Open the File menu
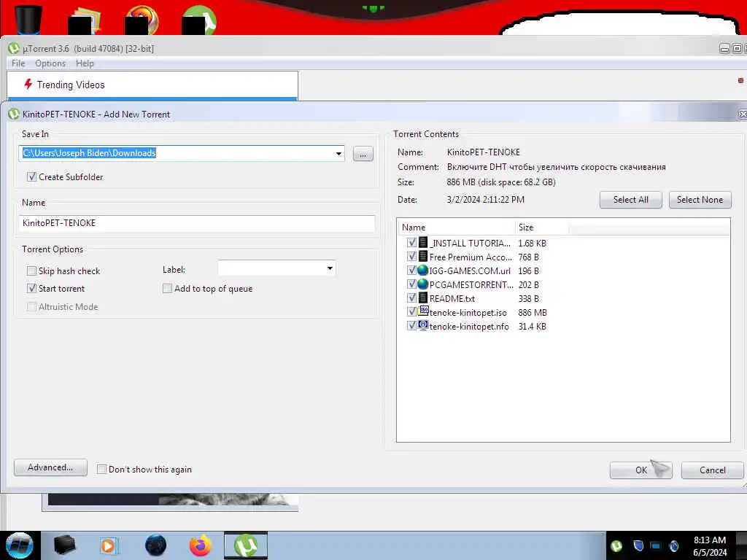This screenshot has height=560, width=747. [18, 63]
